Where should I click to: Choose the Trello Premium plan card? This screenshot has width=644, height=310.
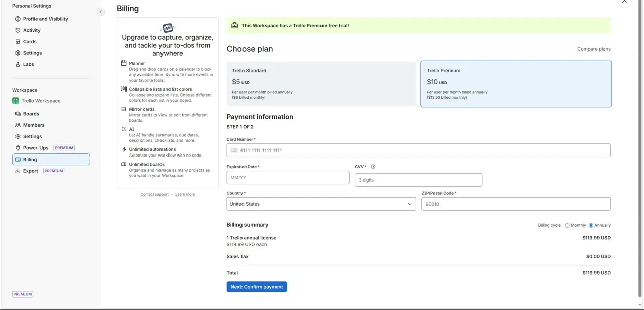click(x=516, y=84)
